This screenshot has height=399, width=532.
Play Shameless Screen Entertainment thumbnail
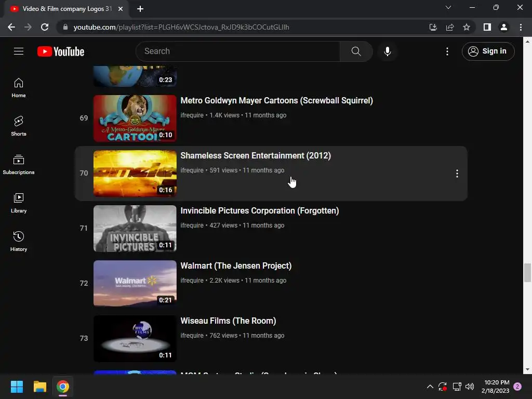[x=135, y=174]
